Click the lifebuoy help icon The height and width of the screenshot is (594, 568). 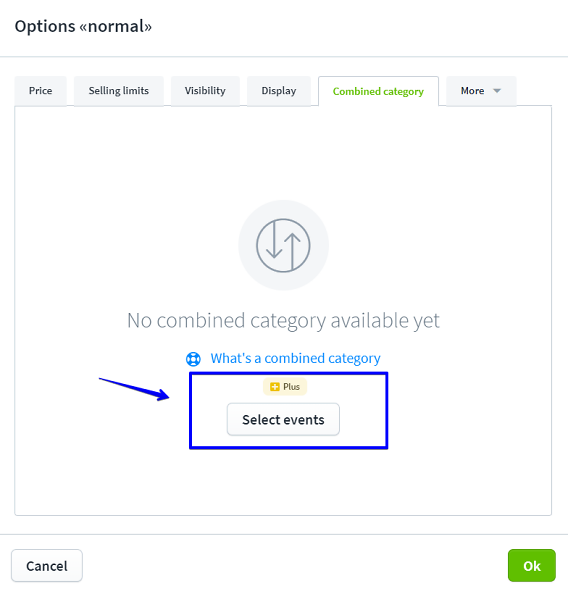pyautogui.click(x=193, y=359)
